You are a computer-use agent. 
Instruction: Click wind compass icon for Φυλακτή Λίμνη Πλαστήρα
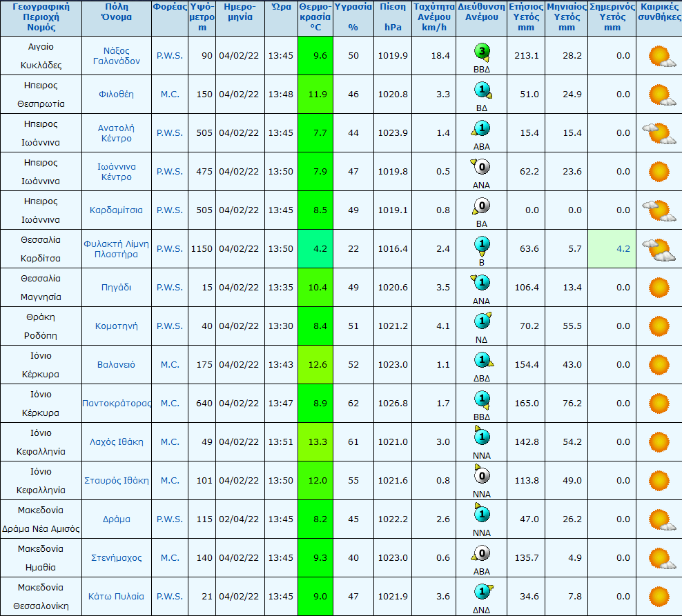(482, 246)
